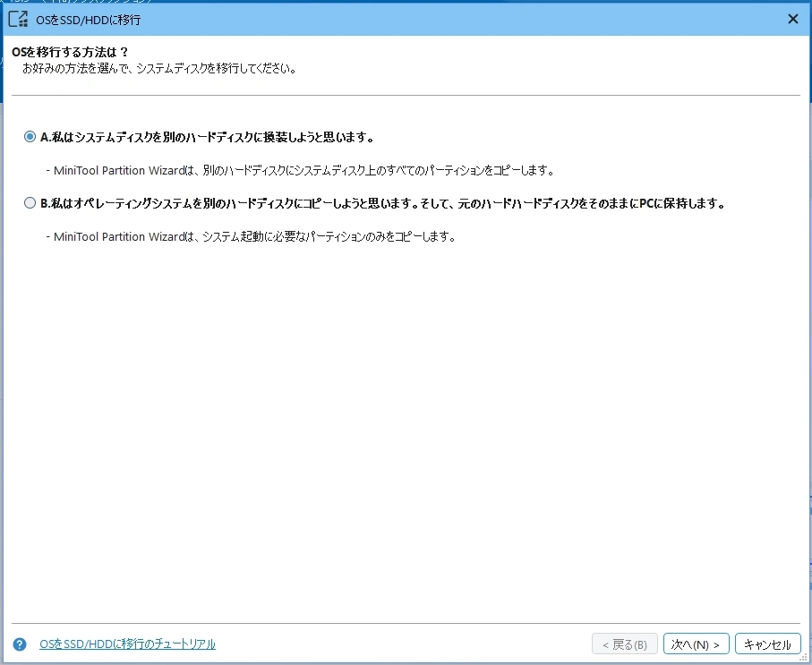
Task: Click the option B label text
Action: pos(382,203)
